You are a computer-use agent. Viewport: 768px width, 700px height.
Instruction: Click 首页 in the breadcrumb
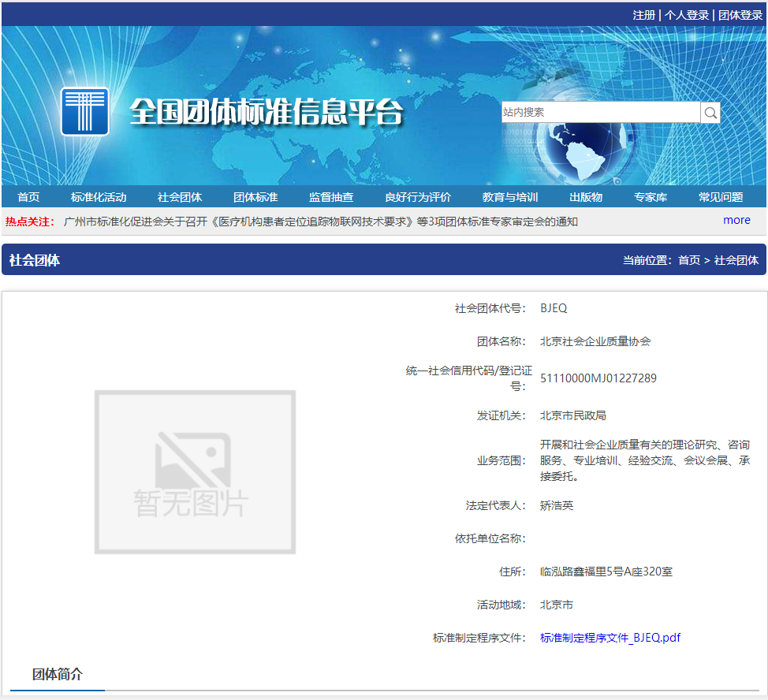tap(689, 260)
